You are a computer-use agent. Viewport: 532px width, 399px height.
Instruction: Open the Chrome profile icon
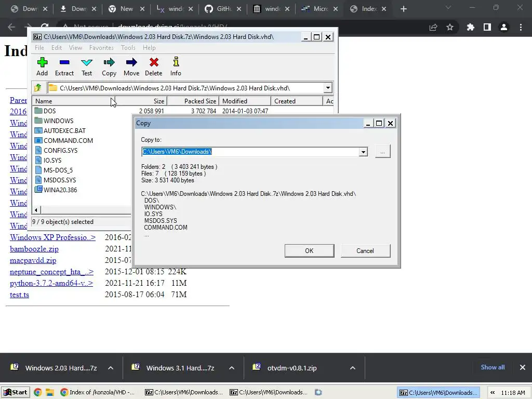tap(504, 27)
